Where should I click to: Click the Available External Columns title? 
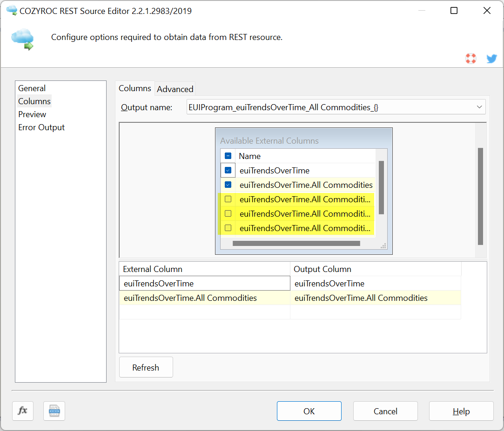269,141
